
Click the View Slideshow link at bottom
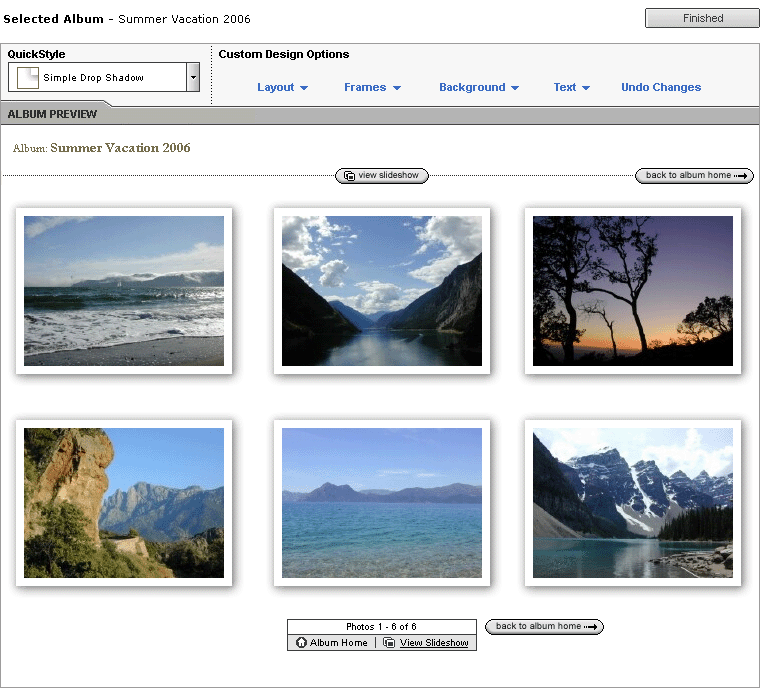434,643
